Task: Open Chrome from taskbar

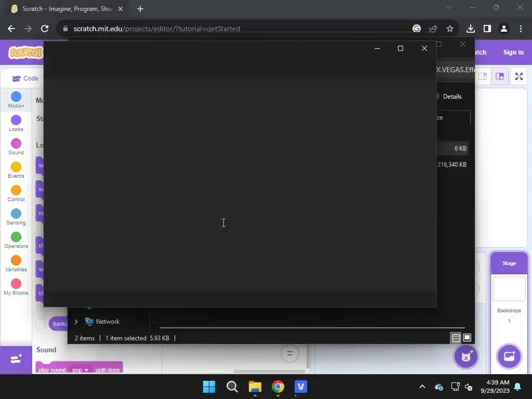Action: click(278, 387)
